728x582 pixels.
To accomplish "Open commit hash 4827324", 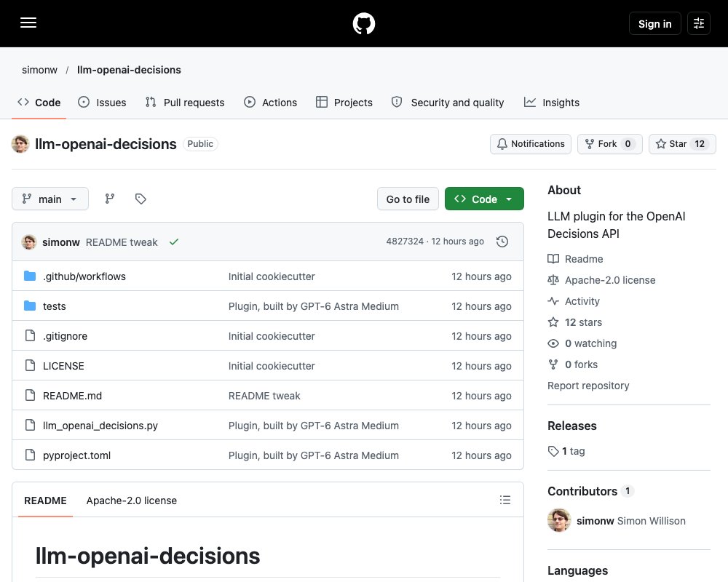I will coord(405,242).
